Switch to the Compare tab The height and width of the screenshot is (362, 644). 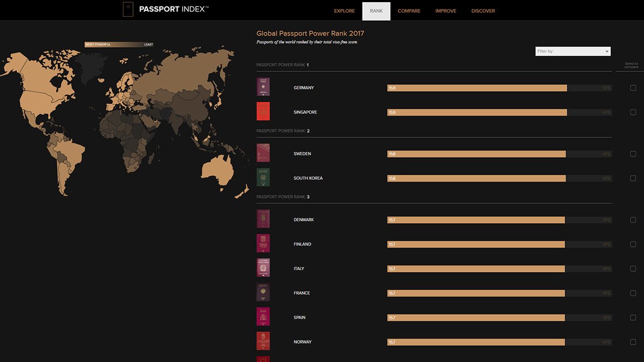point(409,11)
